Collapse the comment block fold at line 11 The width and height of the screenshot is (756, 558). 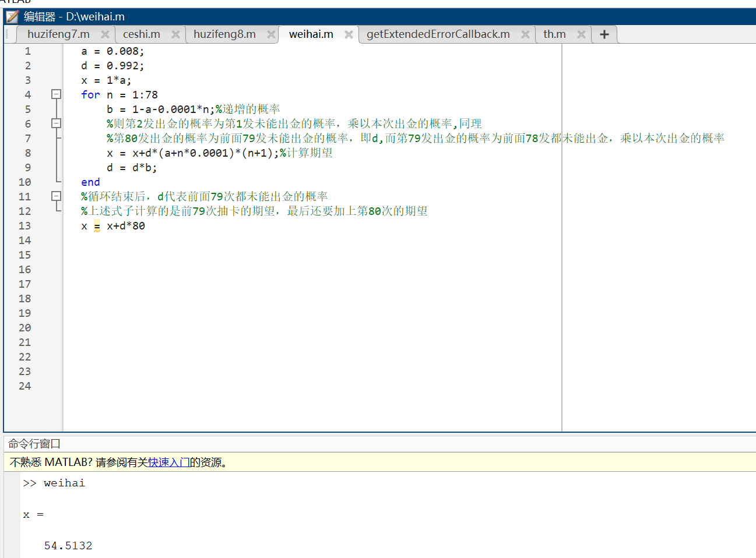(x=56, y=196)
